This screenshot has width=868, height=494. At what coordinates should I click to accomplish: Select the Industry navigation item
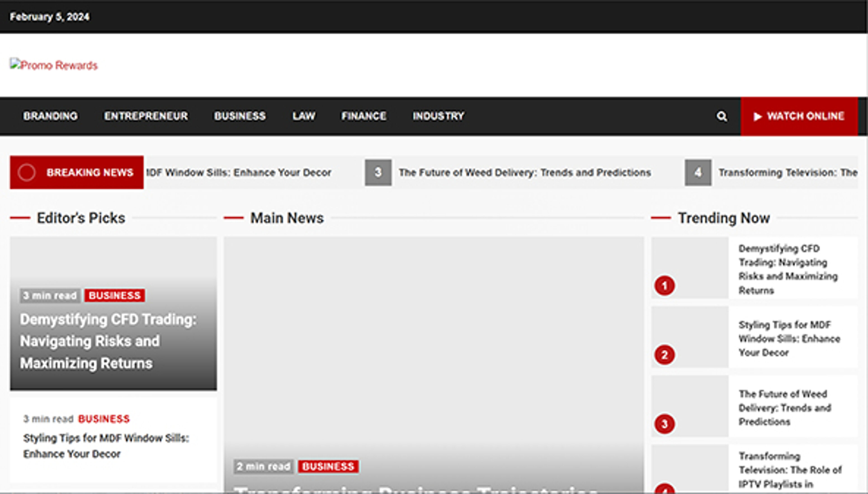point(438,116)
